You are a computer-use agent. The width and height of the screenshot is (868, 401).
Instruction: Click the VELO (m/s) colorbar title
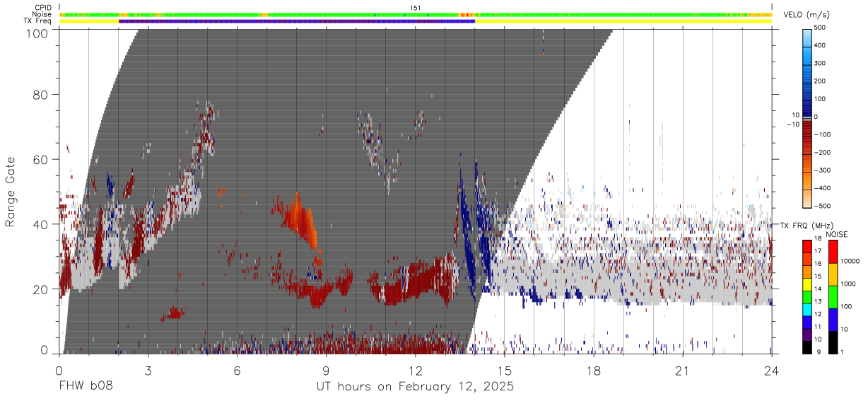[807, 15]
